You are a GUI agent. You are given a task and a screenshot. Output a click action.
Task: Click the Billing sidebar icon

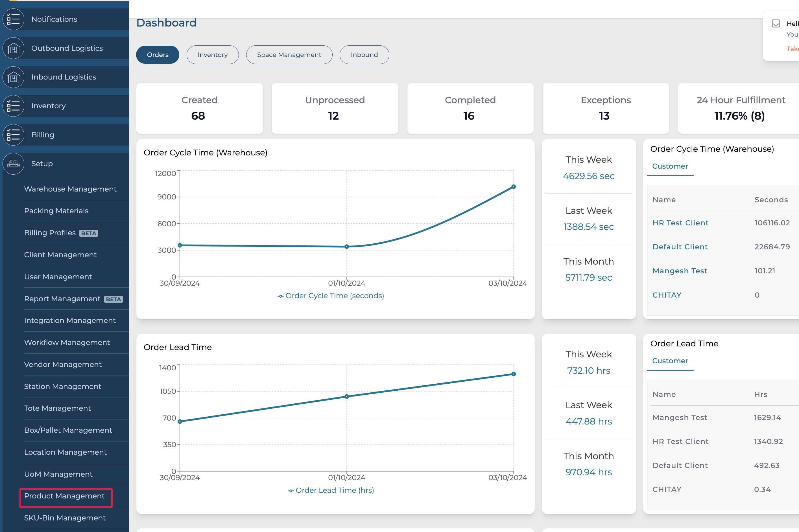point(13,135)
